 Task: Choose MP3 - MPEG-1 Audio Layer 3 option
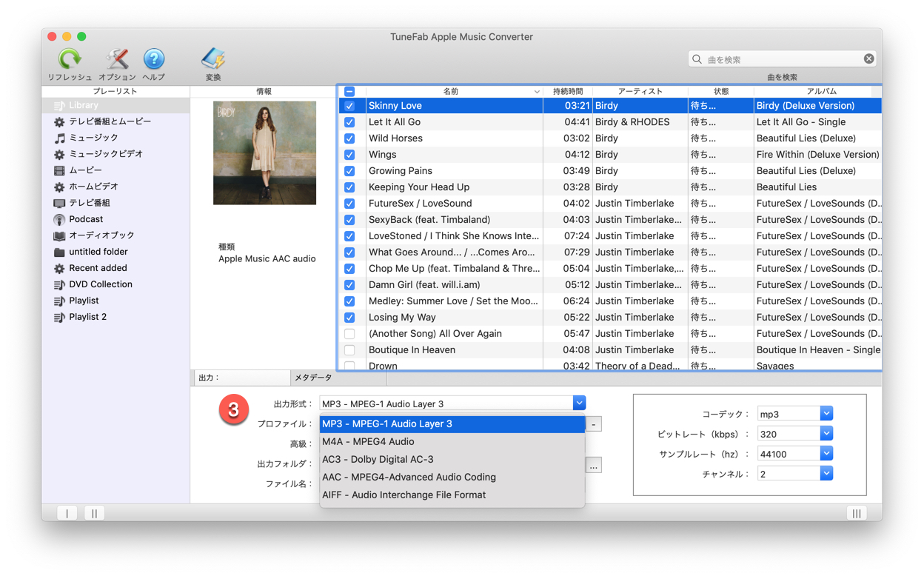click(x=452, y=424)
